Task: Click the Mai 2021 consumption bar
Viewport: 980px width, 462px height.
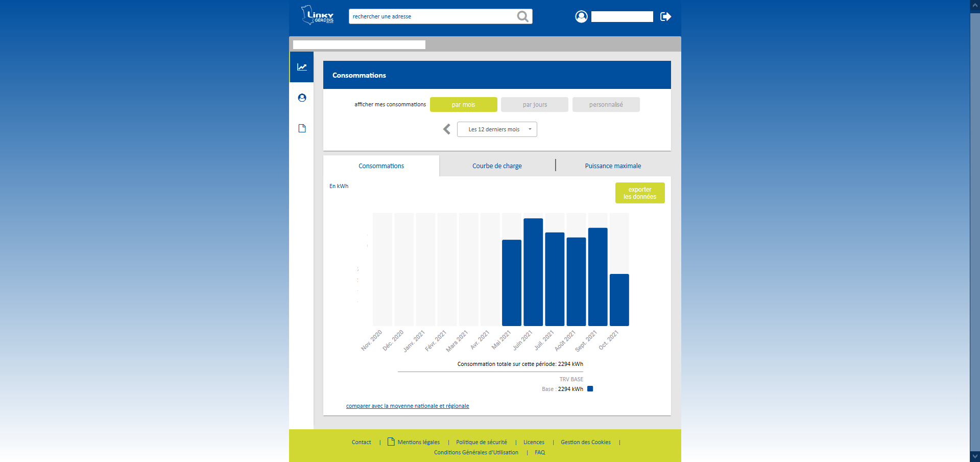Action: [x=512, y=283]
